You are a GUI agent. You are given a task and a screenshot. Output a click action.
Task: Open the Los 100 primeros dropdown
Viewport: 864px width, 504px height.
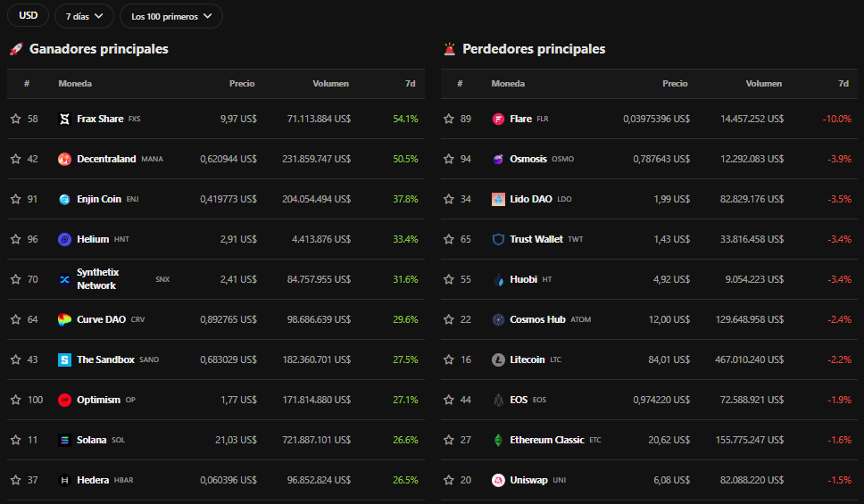(x=171, y=17)
